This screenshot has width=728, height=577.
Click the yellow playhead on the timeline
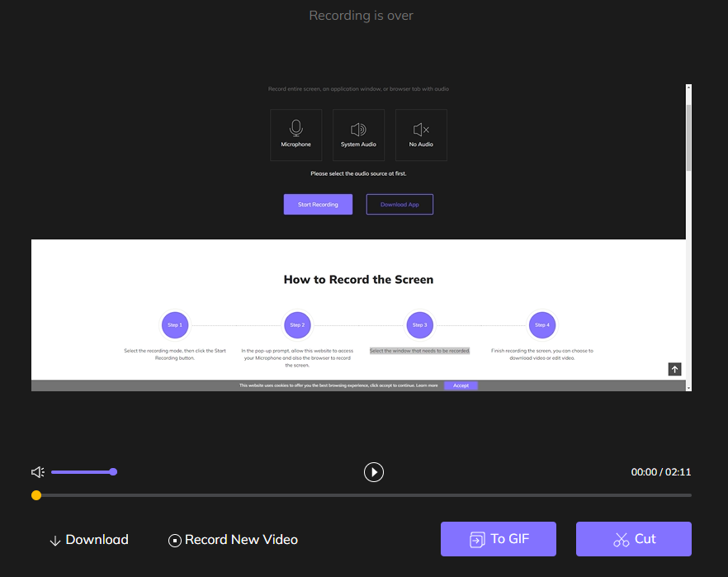pyautogui.click(x=36, y=495)
